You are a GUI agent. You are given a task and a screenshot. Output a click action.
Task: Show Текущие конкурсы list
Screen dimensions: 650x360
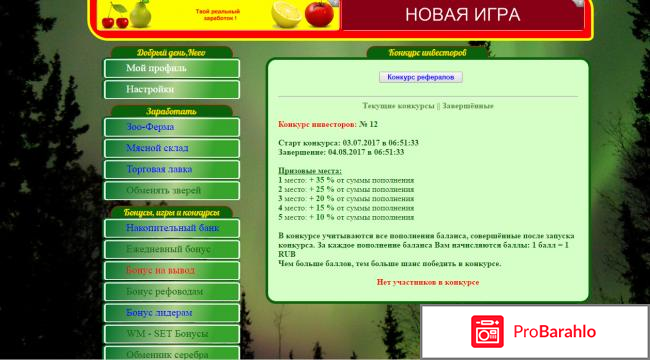399,106
